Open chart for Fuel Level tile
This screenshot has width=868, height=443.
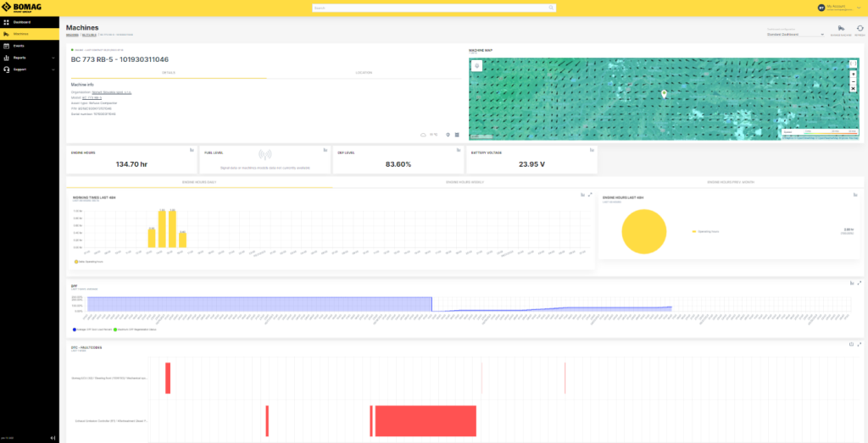pos(325,150)
